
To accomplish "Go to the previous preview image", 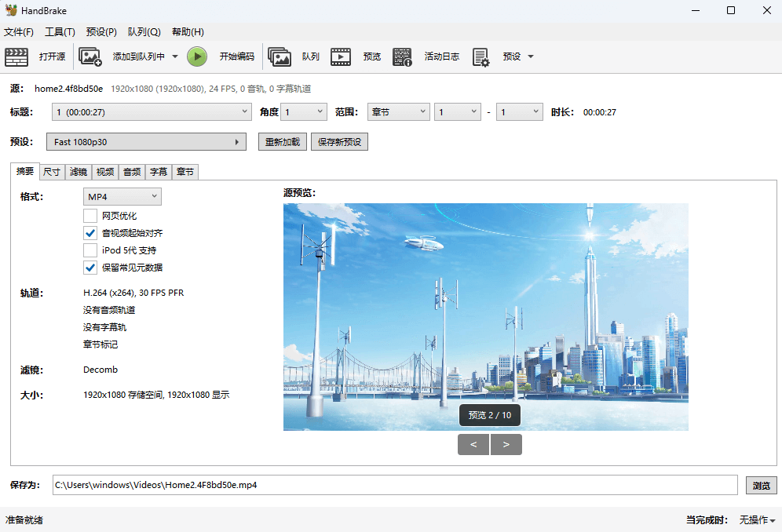I will click(473, 444).
